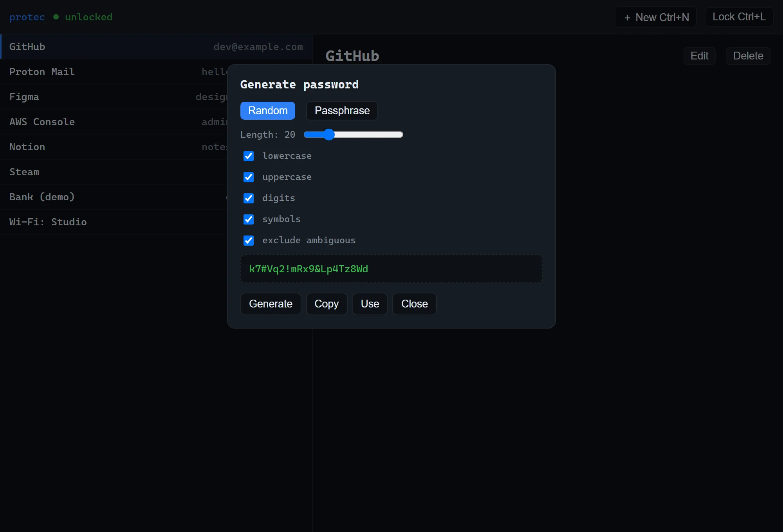Select the GitHub entry in the list
783x532 pixels.
pos(157,47)
